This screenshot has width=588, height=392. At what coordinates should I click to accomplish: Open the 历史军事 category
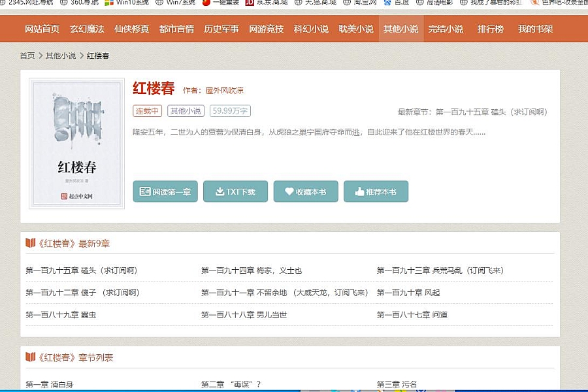pos(221,29)
